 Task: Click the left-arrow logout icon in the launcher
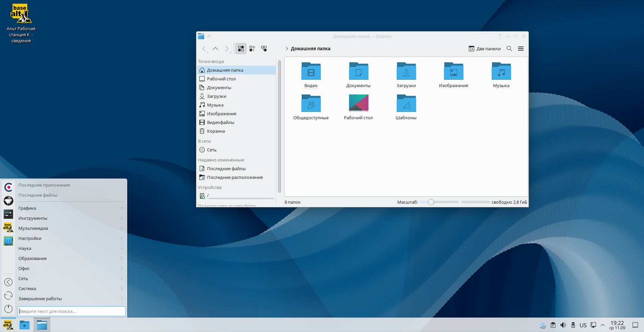click(8, 282)
